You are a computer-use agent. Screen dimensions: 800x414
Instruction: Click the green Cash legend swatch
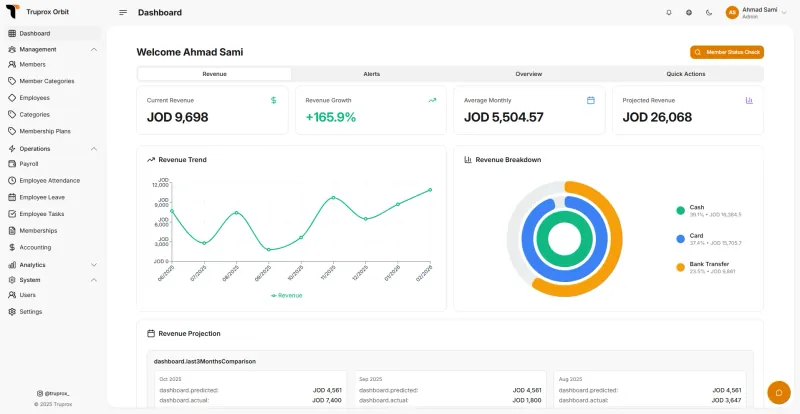681,210
